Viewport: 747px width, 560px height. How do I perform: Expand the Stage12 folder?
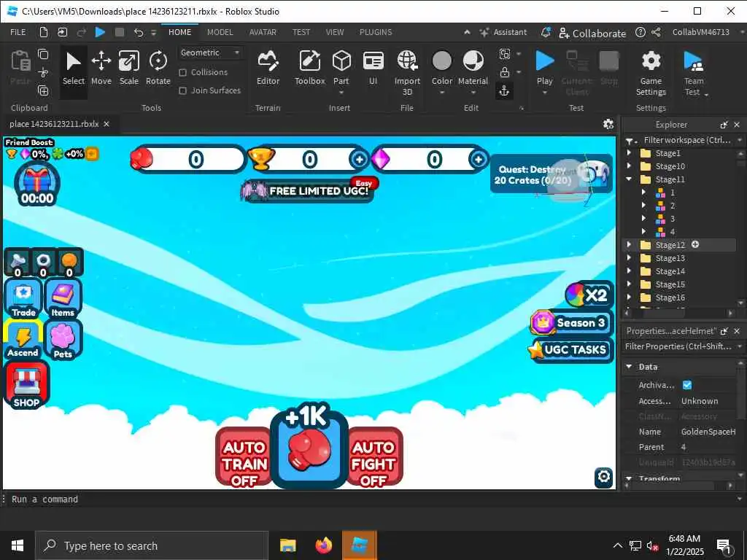pos(629,245)
